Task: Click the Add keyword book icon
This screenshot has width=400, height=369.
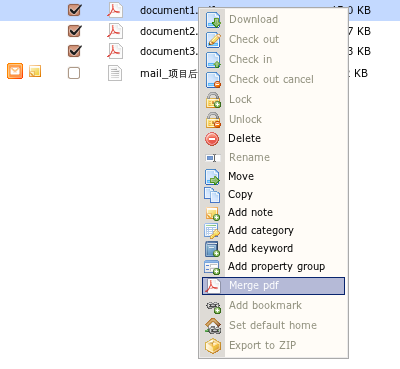Action: (x=212, y=249)
